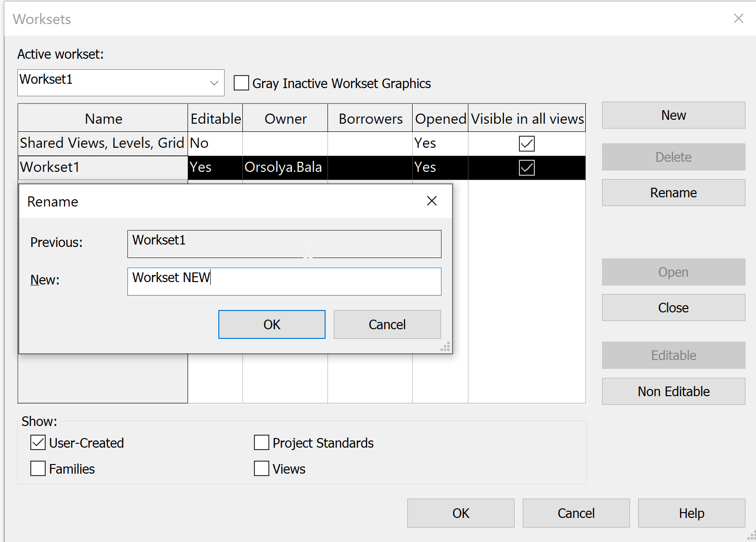Open the Active workset dropdown

click(x=214, y=83)
